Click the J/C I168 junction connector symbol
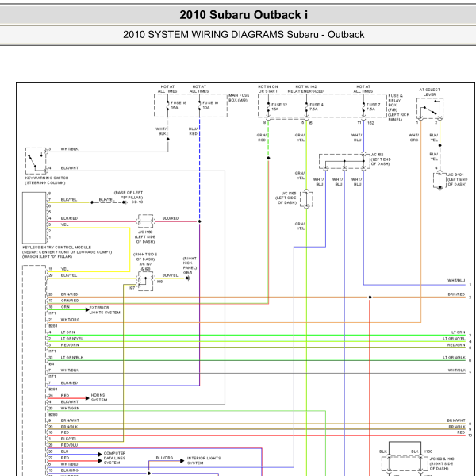 click(146, 221)
